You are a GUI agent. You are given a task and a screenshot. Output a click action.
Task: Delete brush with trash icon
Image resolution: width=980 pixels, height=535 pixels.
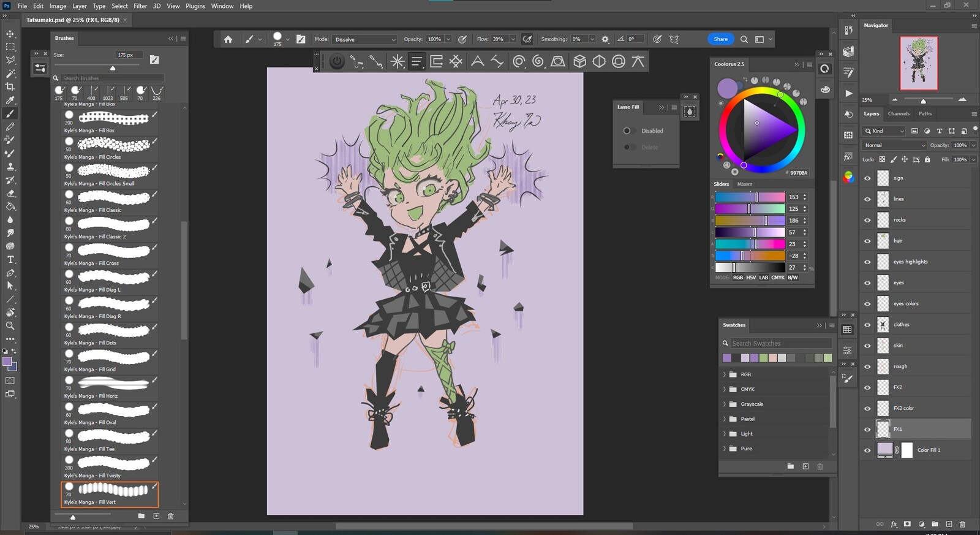[171, 516]
